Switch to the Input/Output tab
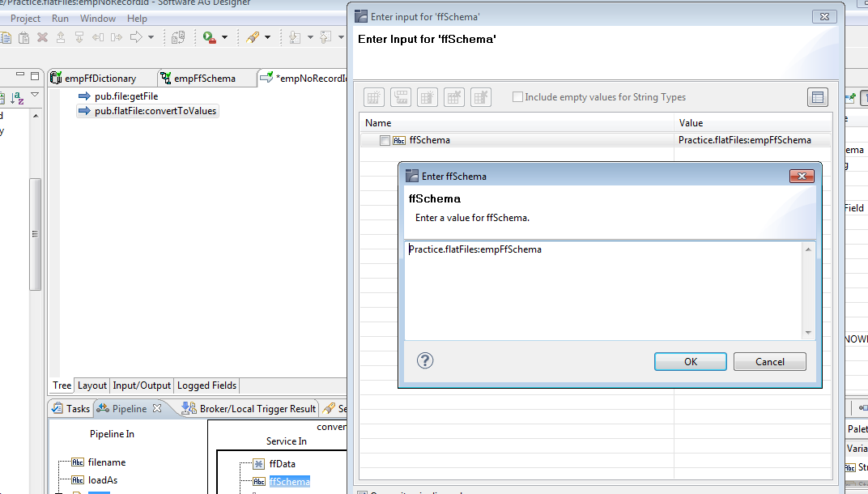Viewport: 868px width, 494px height. pos(142,385)
